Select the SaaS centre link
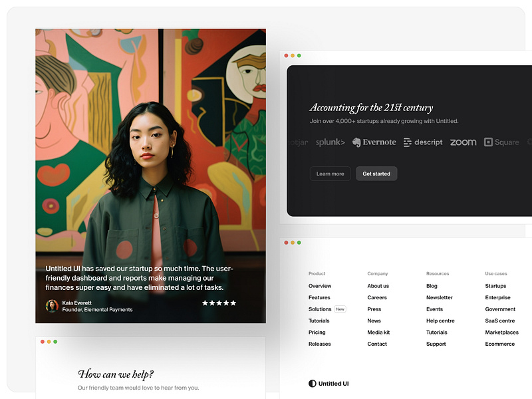The height and width of the screenshot is (399, 532). pyautogui.click(x=500, y=321)
